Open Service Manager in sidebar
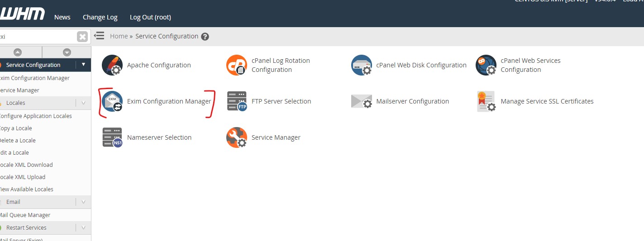Viewport: 644px width, 241px height. [x=20, y=90]
